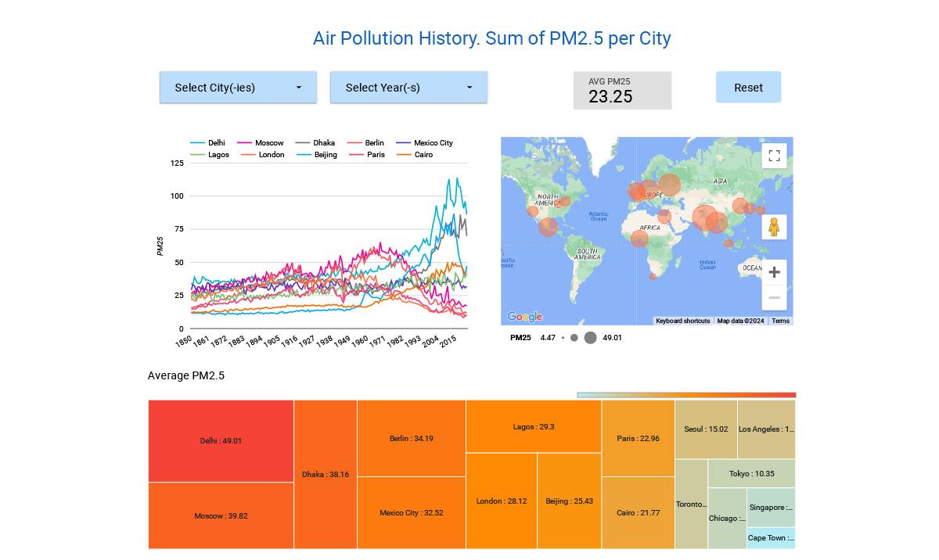Click the Singapore bubble on the map

click(x=729, y=244)
